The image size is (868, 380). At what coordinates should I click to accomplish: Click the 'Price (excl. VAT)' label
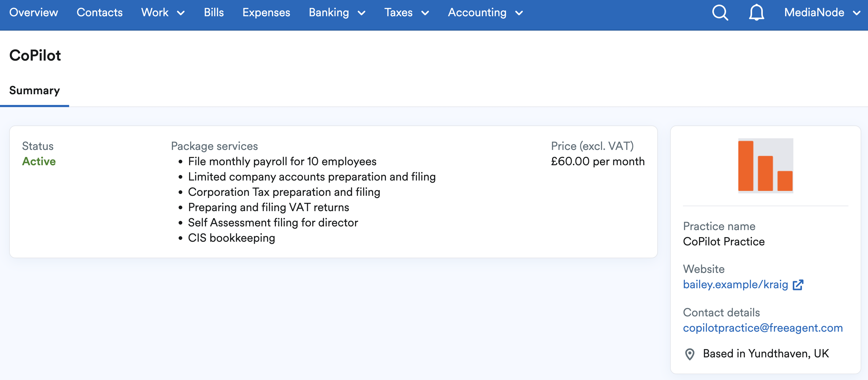[592, 146]
